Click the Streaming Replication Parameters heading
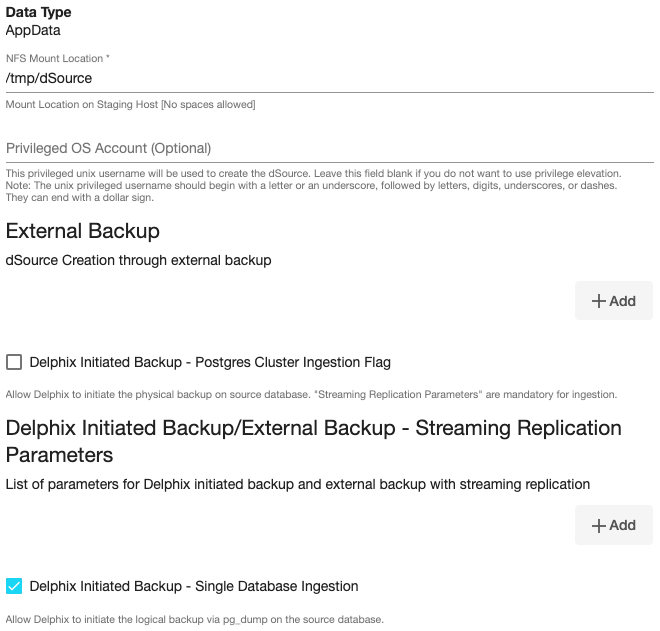This screenshot has width=660, height=631. tap(313, 441)
